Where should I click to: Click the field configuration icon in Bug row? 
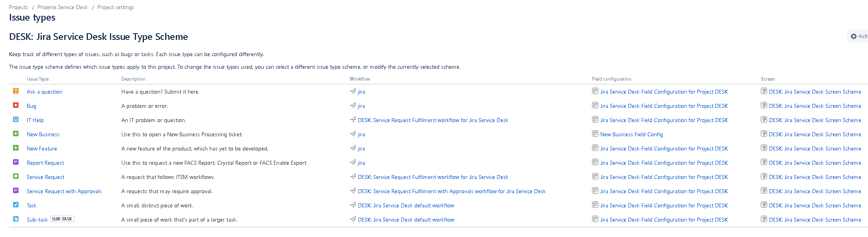[x=595, y=105]
